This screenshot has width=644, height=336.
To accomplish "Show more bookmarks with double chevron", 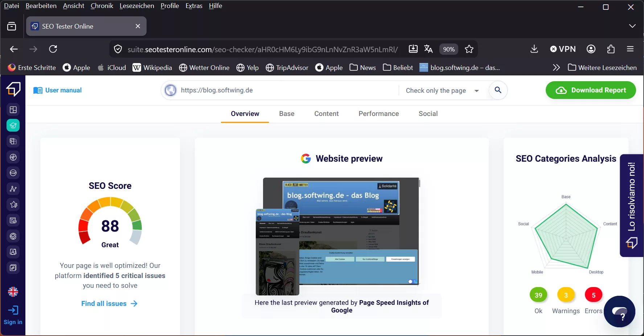I will 556,68.
